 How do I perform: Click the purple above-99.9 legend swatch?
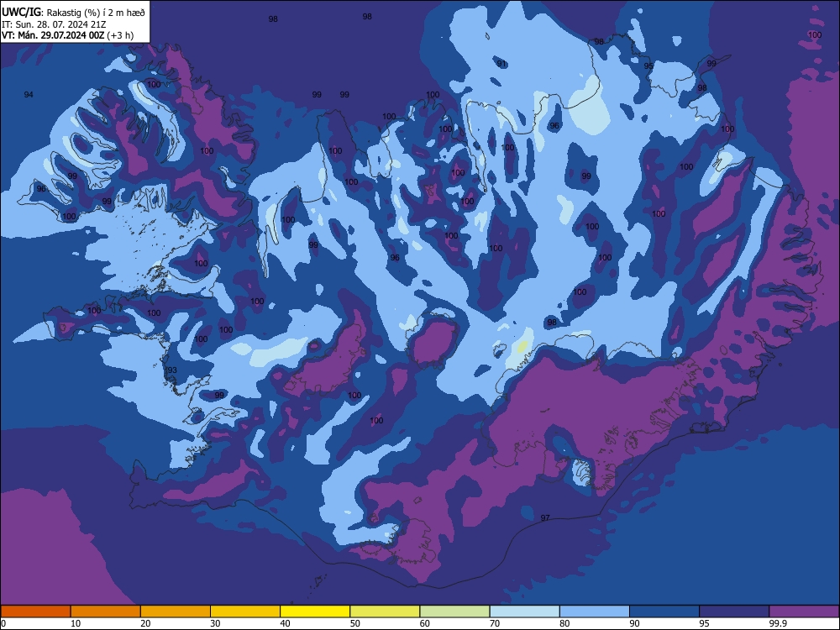pos(804,612)
